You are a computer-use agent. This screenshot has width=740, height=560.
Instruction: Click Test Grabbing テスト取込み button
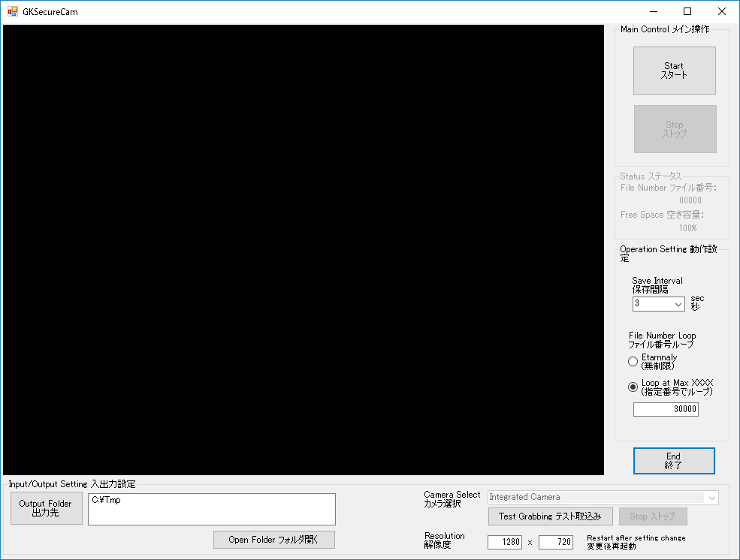coord(550,516)
